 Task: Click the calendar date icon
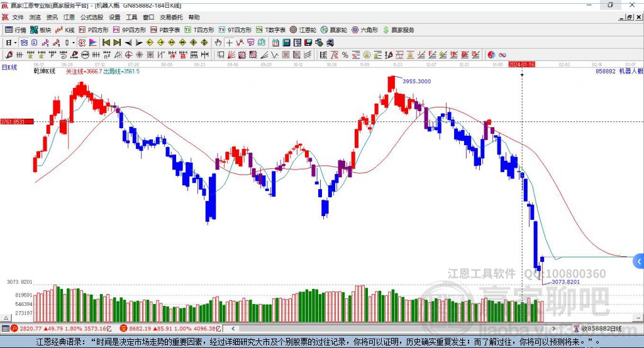[275, 42]
